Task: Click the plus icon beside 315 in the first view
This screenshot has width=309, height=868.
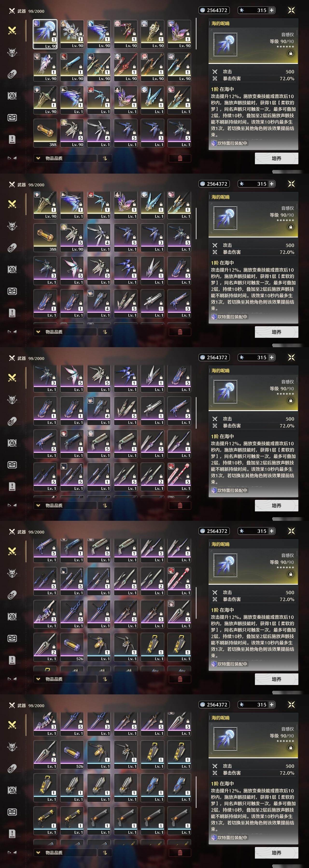Action: (x=272, y=10)
